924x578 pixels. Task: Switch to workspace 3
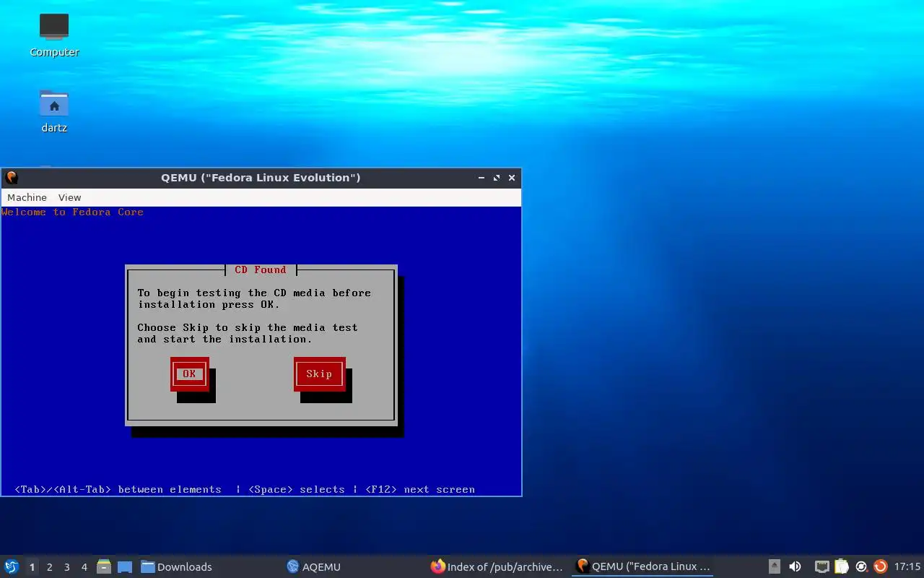pyautogui.click(x=66, y=567)
